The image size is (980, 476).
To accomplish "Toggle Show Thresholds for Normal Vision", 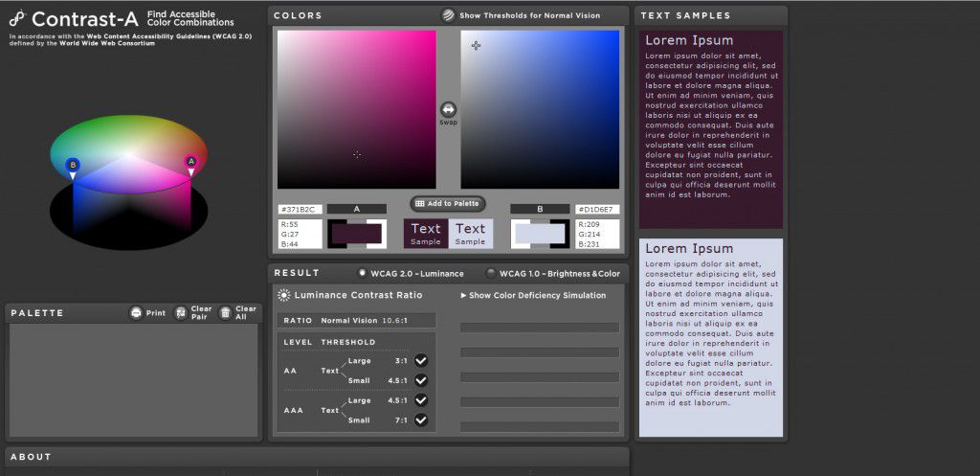I will [448, 15].
